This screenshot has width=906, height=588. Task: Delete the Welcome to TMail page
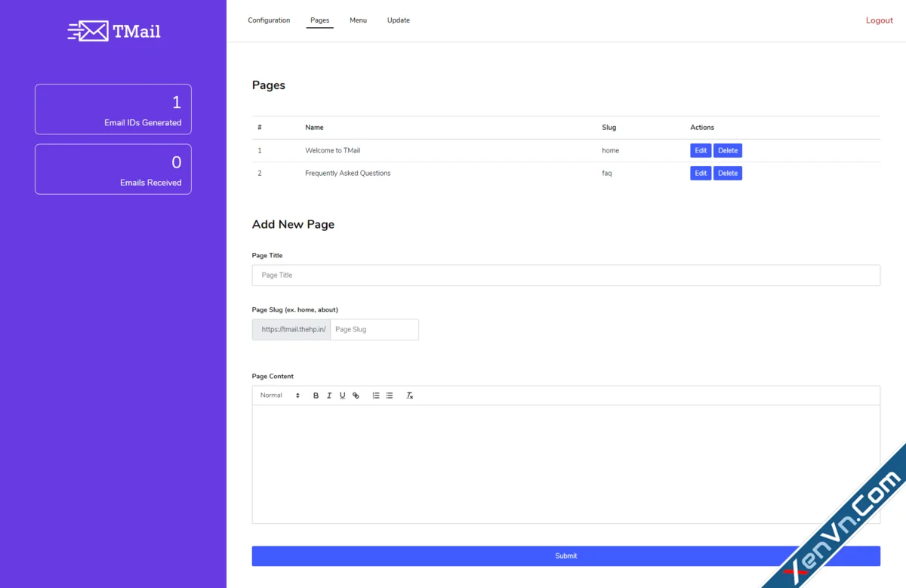click(728, 151)
